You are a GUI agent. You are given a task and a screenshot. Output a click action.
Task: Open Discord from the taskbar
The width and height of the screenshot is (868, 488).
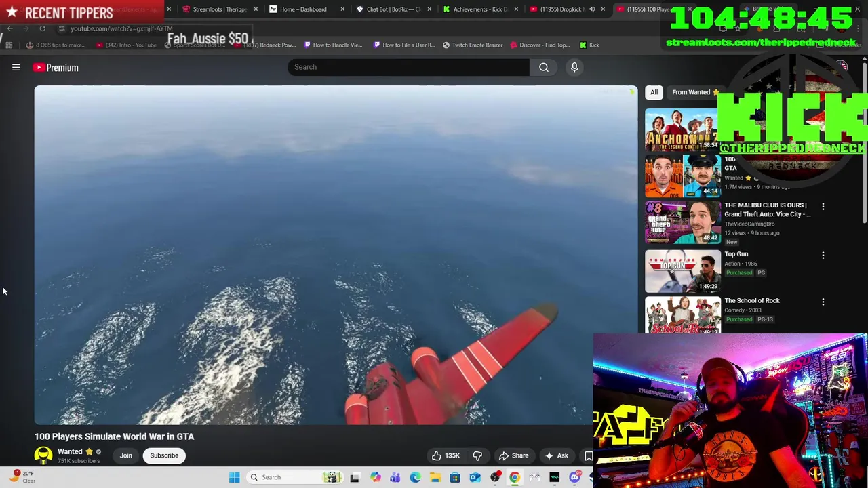(574, 477)
